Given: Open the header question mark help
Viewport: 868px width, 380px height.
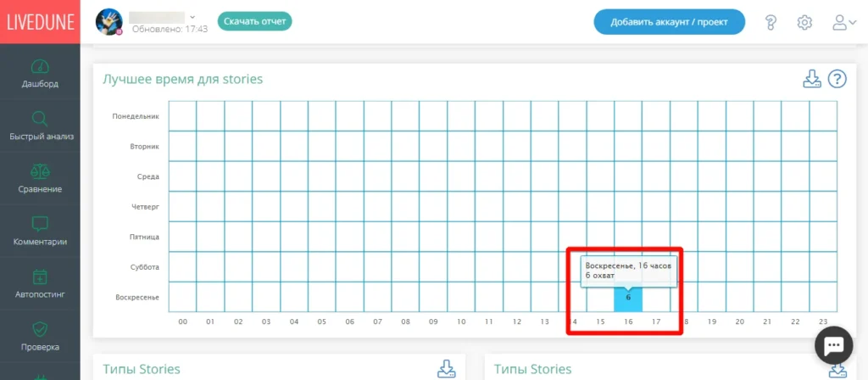Looking at the screenshot, I should pos(771,23).
